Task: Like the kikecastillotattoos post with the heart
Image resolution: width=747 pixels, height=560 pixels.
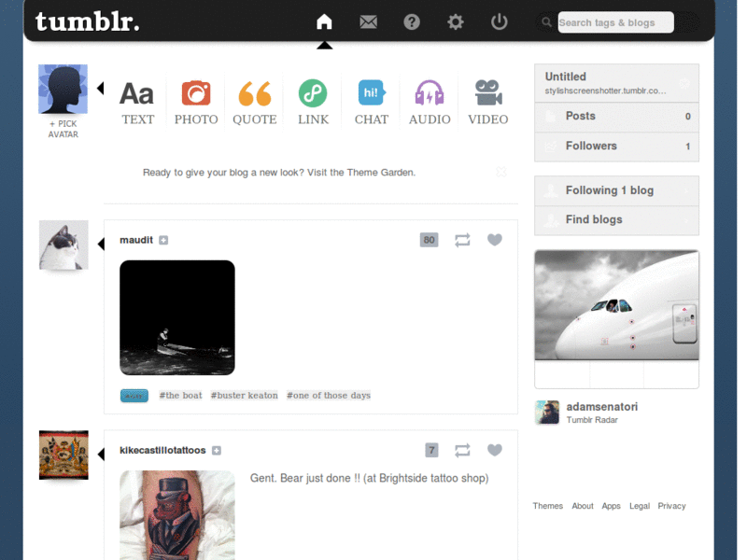Action: (495, 450)
